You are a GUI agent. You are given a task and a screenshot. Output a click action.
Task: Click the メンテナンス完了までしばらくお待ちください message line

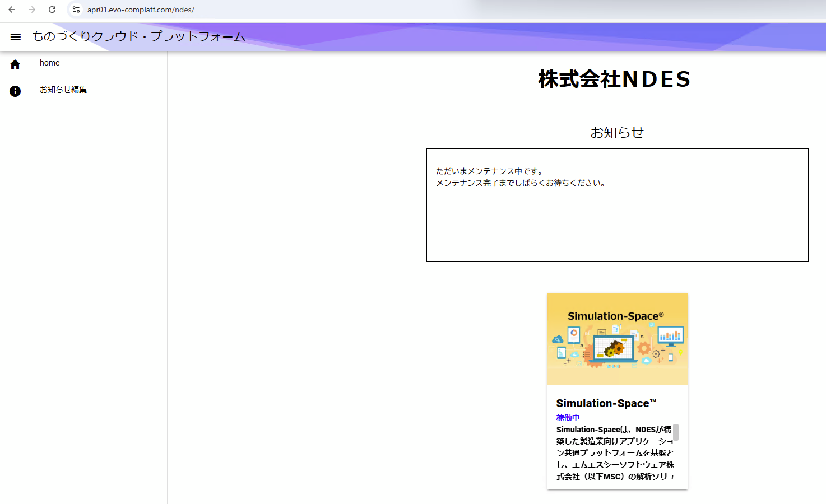coord(521,183)
